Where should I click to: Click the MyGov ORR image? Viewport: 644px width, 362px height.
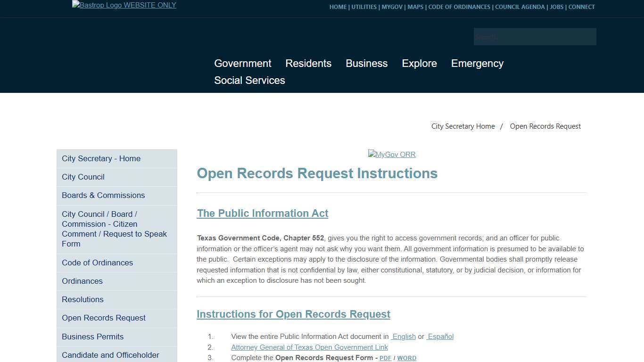coord(391,155)
